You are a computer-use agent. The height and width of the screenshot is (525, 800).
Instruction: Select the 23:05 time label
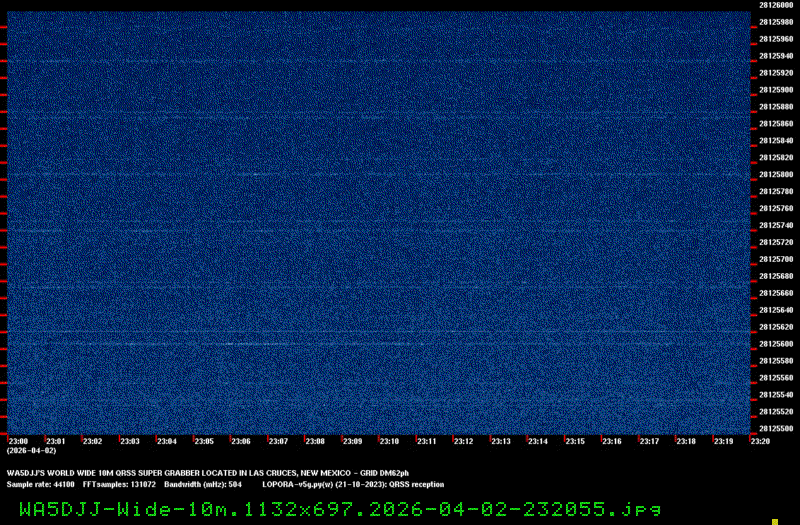pos(204,441)
